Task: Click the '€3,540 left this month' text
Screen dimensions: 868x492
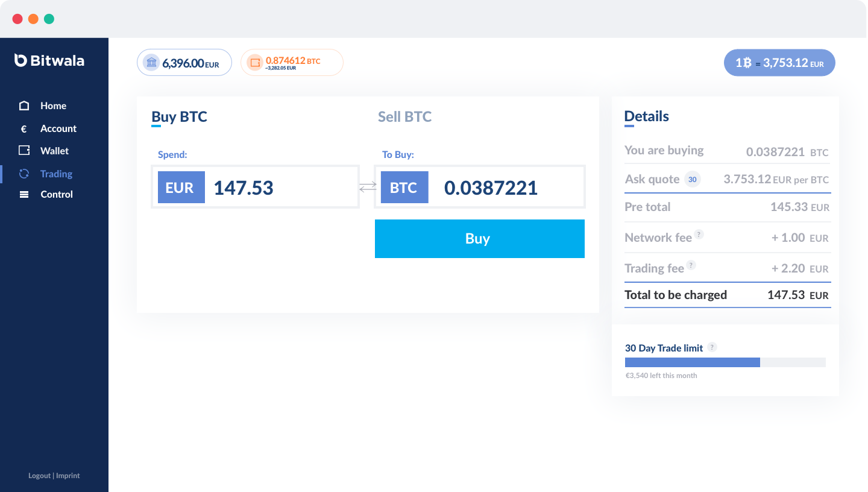Action: tap(661, 376)
